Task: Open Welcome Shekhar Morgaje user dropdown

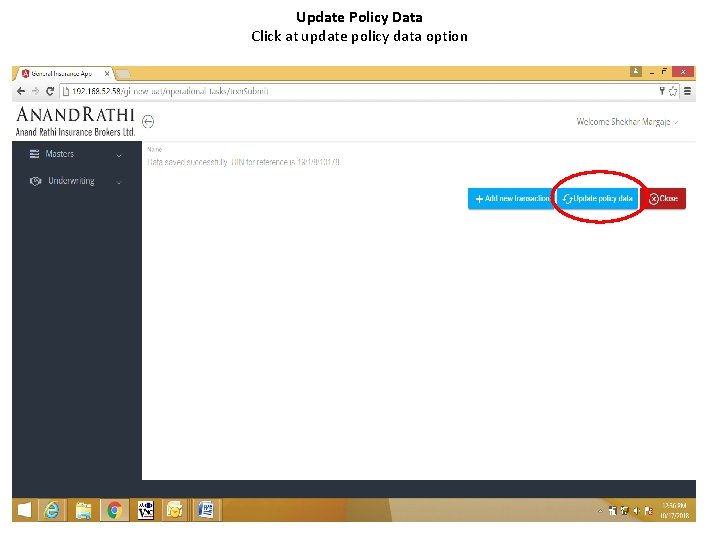Action: click(627, 122)
